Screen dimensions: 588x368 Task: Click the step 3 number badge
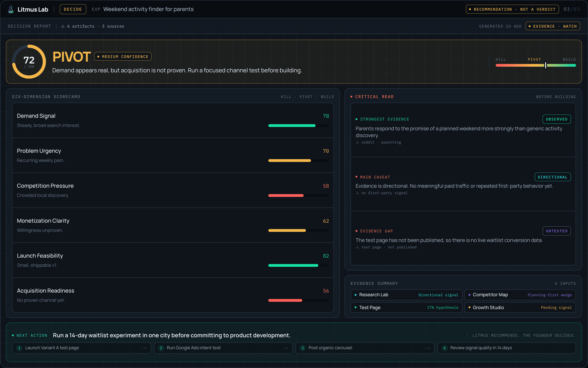pos(302,348)
